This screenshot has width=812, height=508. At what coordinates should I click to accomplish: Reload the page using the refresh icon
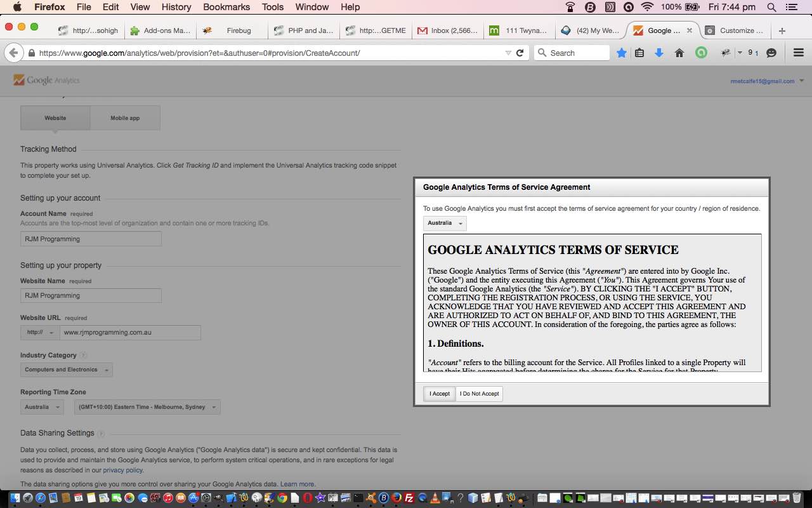(x=520, y=53)
